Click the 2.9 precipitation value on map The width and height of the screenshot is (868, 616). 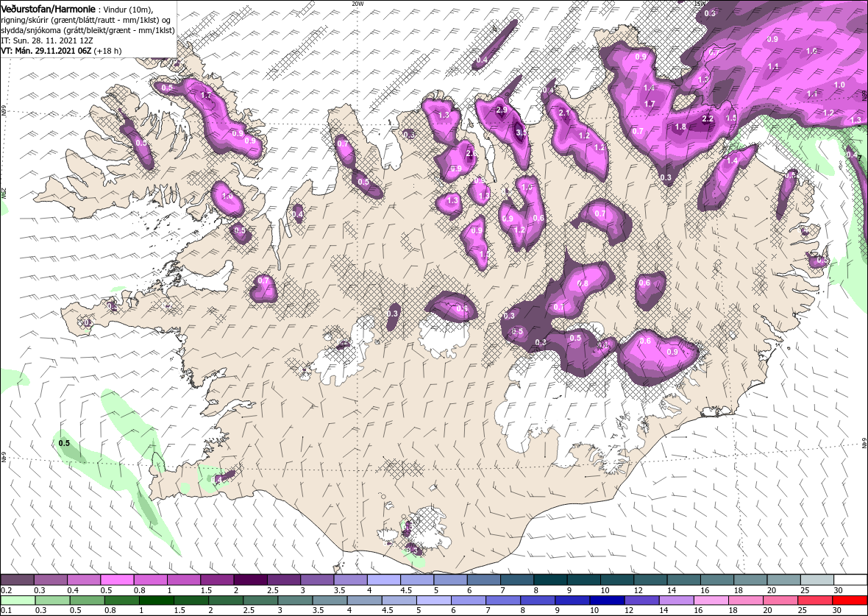point(502,110)
